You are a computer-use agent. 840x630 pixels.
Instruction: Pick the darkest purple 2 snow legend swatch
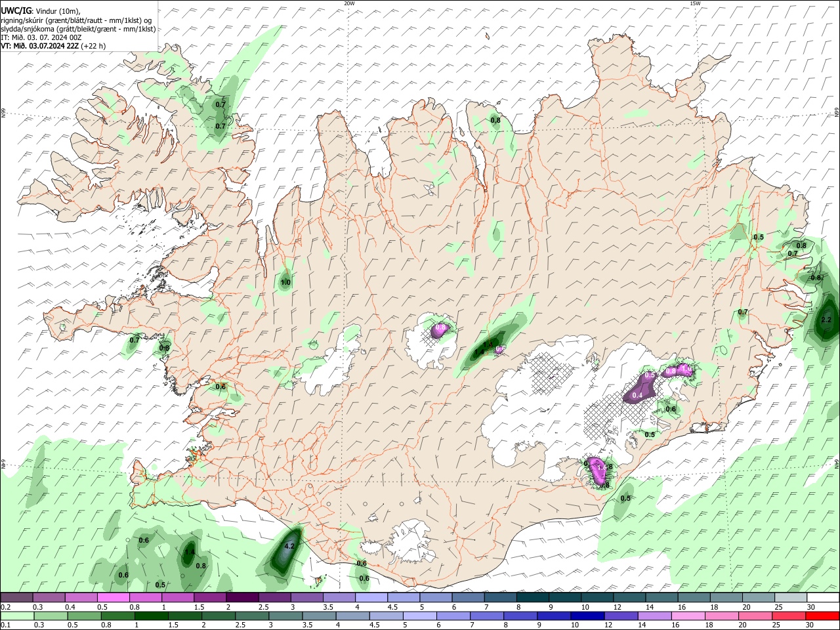tap(242, 597)
